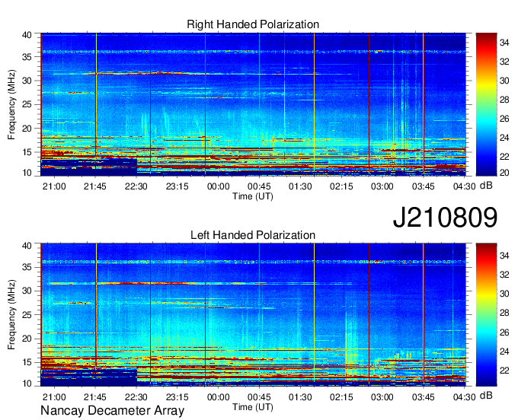518x420 pixels.
Task: Click the 23:15 tick under Right Handed plot
Action: tap(177, 186)
